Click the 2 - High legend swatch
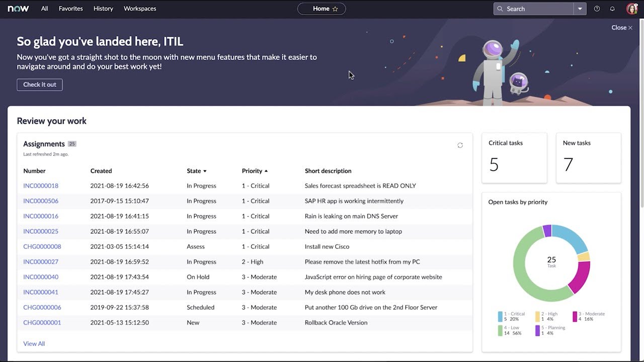Viewport: 644px width, 362px height. coord(537,316)
